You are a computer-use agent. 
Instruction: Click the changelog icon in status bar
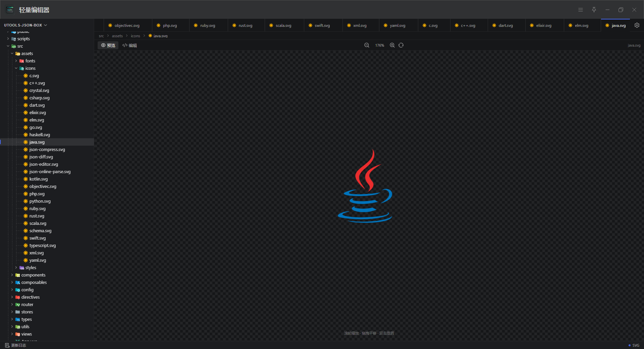tap(7, 345)
